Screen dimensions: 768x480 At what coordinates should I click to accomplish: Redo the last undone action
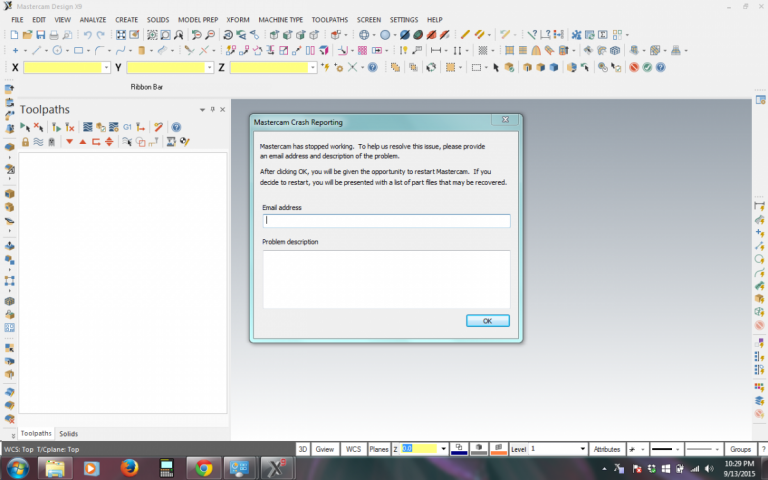click(101, 35)
